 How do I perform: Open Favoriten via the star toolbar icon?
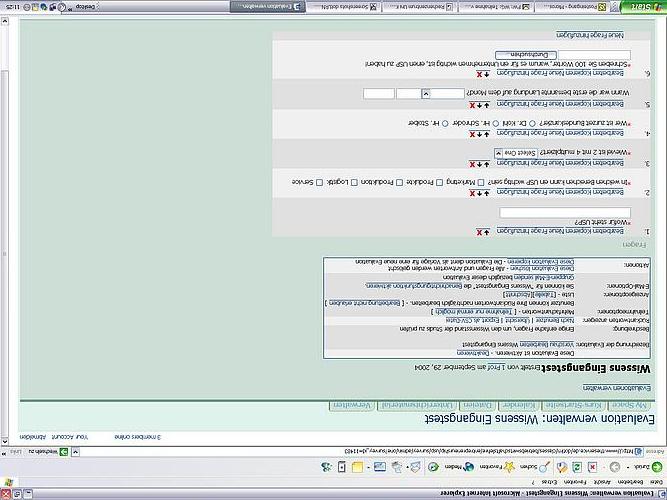(509, 467)
